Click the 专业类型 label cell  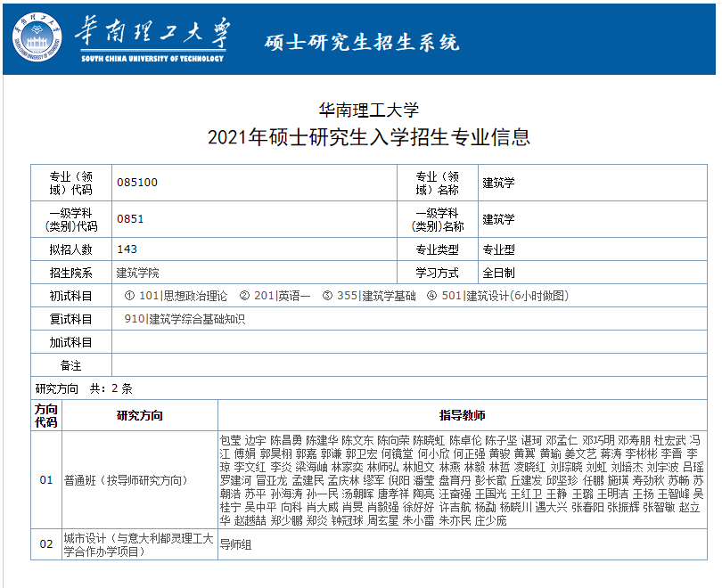point(438,249)
